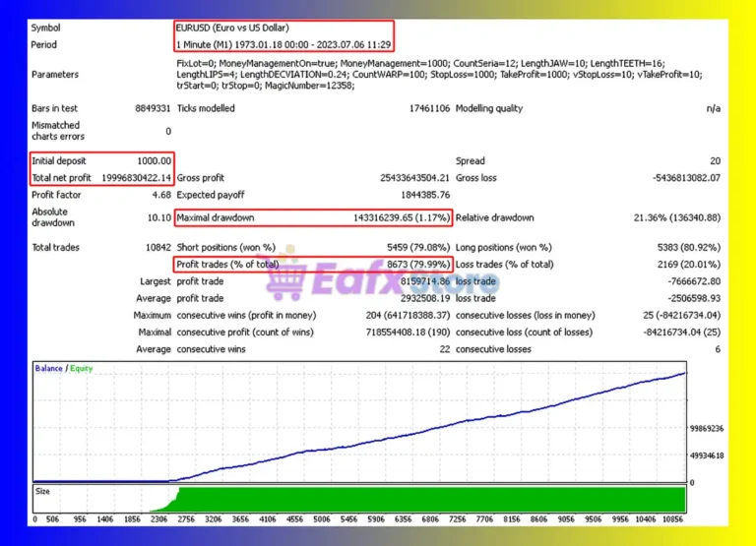Click the Profit factor value 4.68
Viewport: 756px width, 546px height.
[x=161, y=195]
